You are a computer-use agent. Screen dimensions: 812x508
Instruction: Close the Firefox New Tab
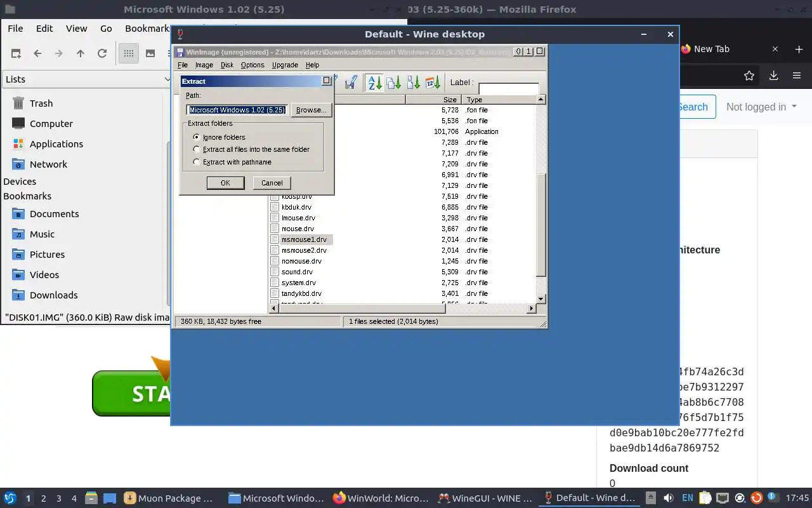tap(775, 49)
